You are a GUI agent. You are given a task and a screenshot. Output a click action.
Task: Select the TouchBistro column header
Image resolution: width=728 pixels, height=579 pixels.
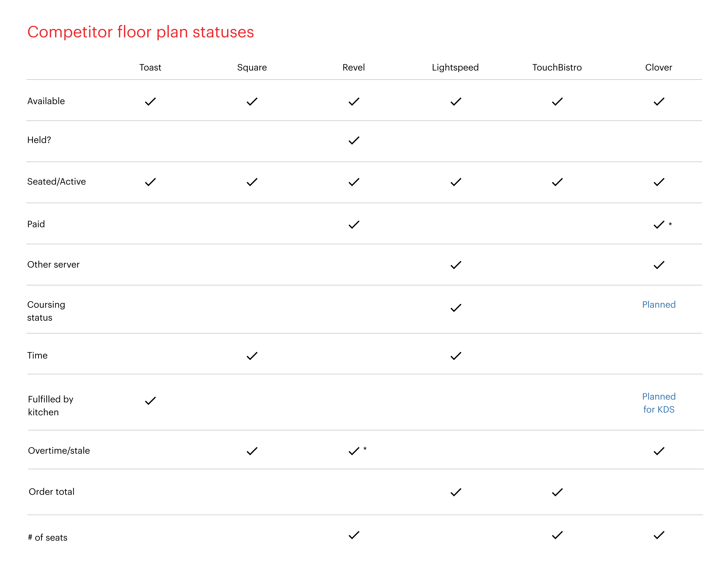(557, 68)
